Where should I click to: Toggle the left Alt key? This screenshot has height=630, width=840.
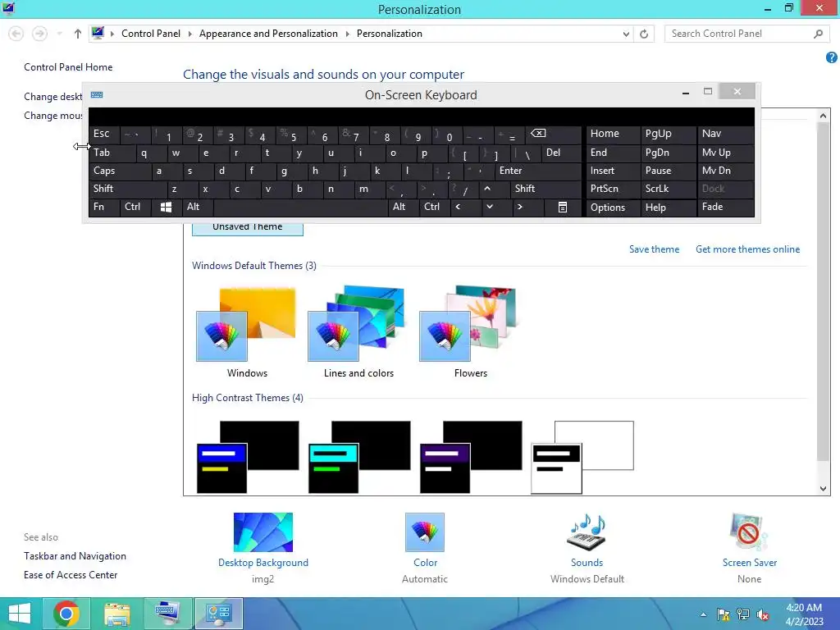coord(198,207)
